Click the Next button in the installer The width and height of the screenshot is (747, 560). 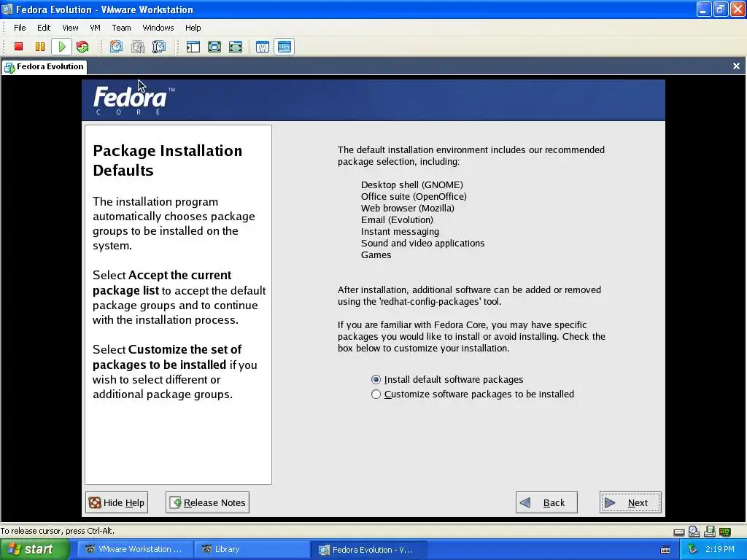point(630,502)
